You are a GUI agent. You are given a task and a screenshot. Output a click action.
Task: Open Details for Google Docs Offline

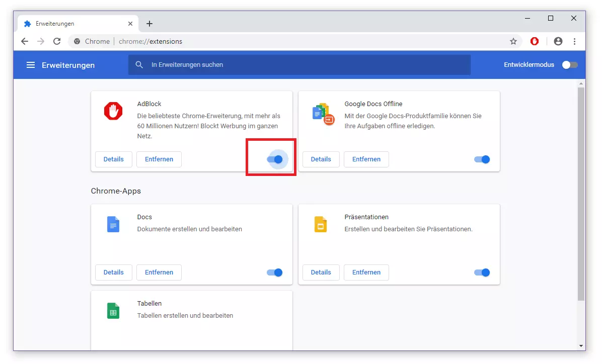click(x=321, y=159)
